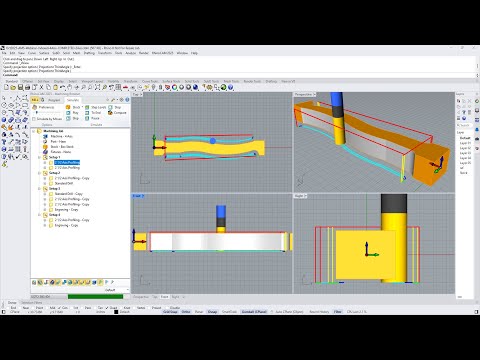Screen dimensions: 480x360
Task: Switch to the Simulate tab
Action: tap(72, 100)
